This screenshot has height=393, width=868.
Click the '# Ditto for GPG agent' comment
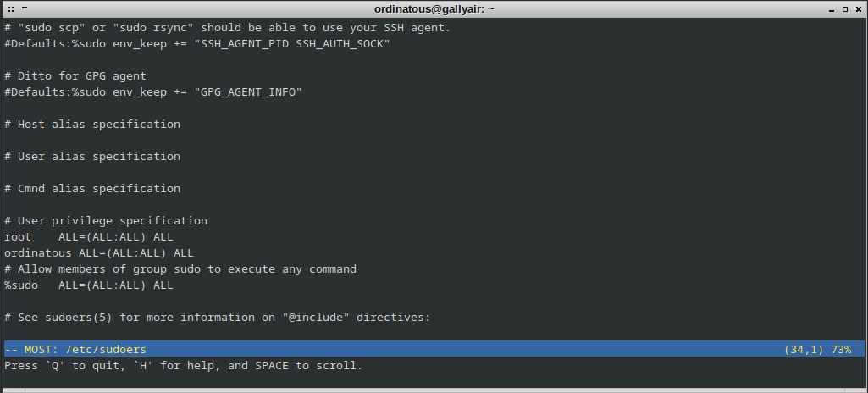click(x=75, y=76)
